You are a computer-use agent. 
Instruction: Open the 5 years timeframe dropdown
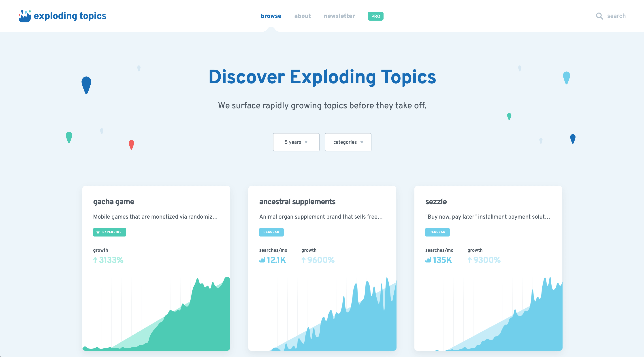point(296,142)
